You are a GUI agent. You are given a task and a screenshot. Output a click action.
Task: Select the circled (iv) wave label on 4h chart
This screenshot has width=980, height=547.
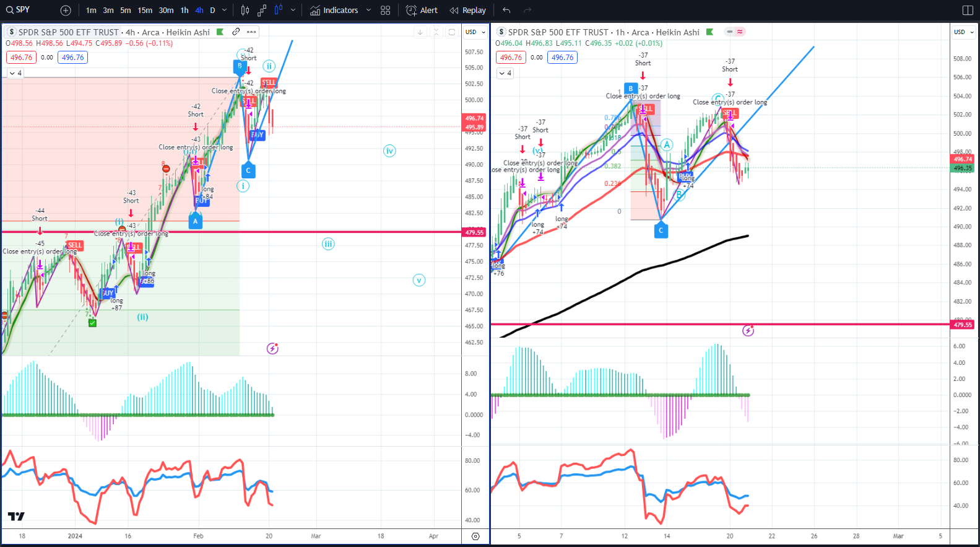click(x=389, y=151)
